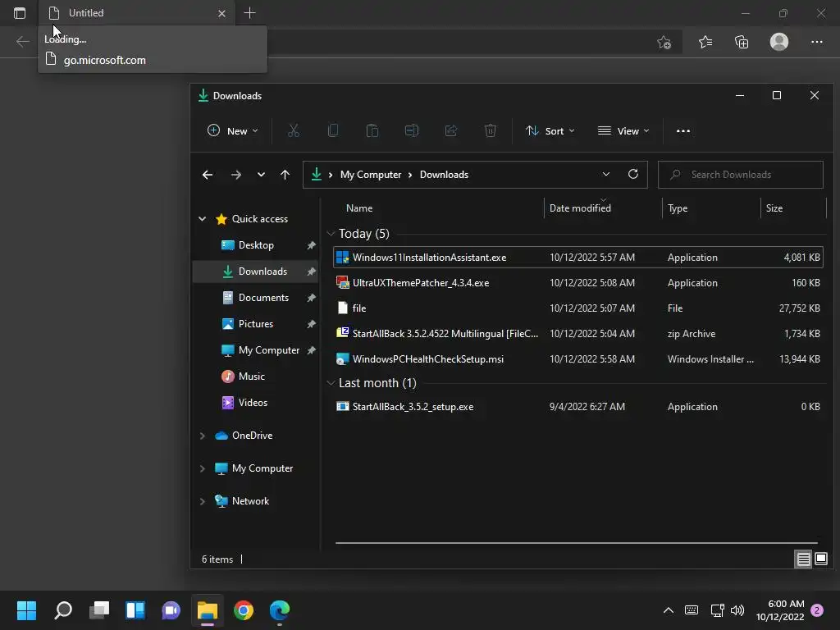Screen dimensions: 840x630
Task: Go forward with Explorer's forward arrow
Action: [235, 175]
